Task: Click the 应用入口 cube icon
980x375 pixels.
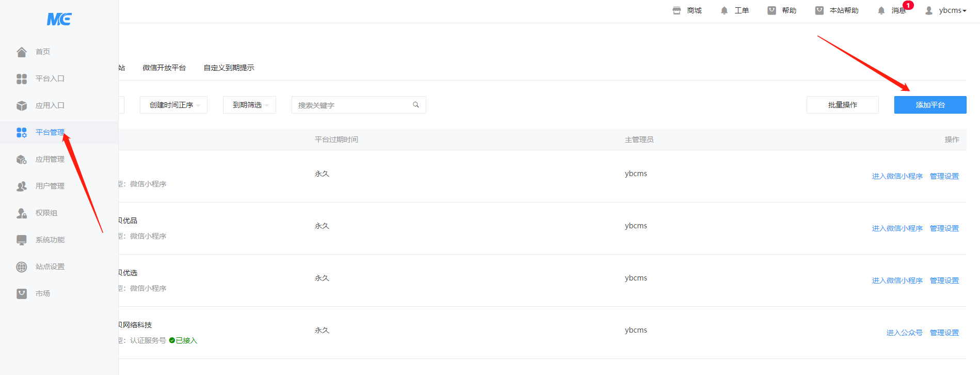Action: coord(22,105)
